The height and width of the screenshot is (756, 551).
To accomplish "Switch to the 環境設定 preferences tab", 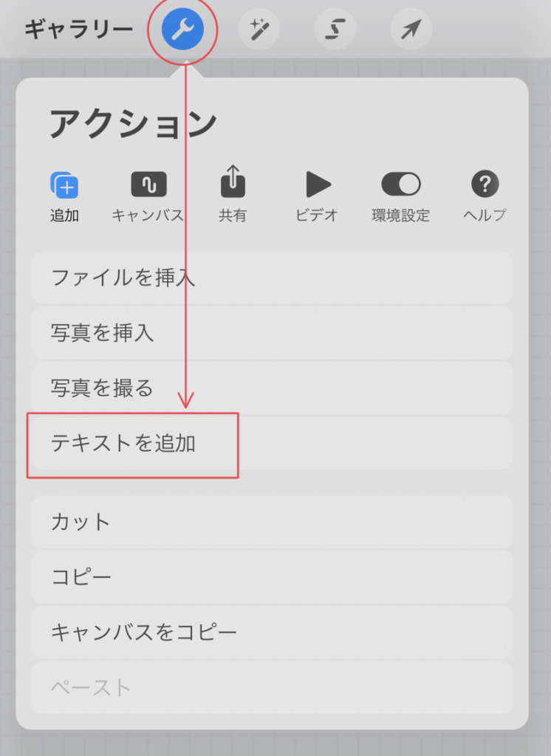I will tap(401, 196).
